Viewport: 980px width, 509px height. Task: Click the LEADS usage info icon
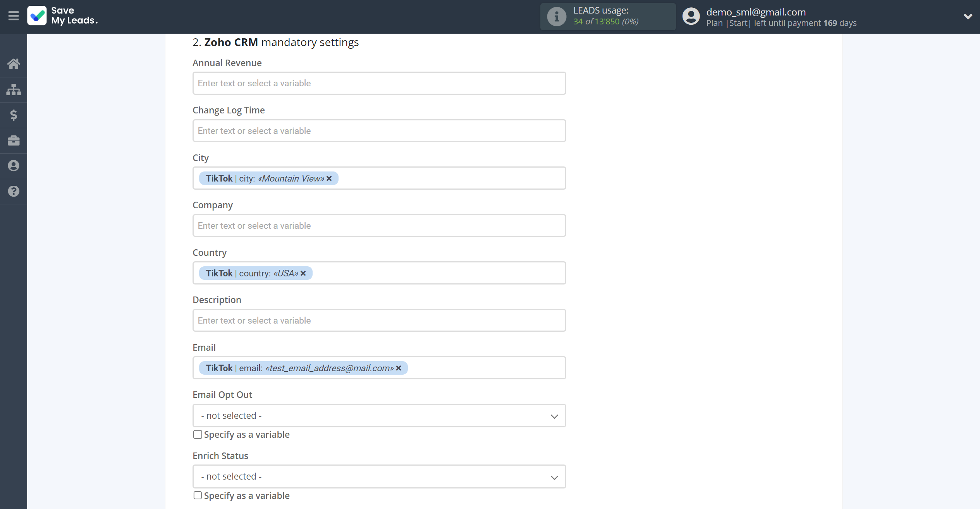point(557,16)
